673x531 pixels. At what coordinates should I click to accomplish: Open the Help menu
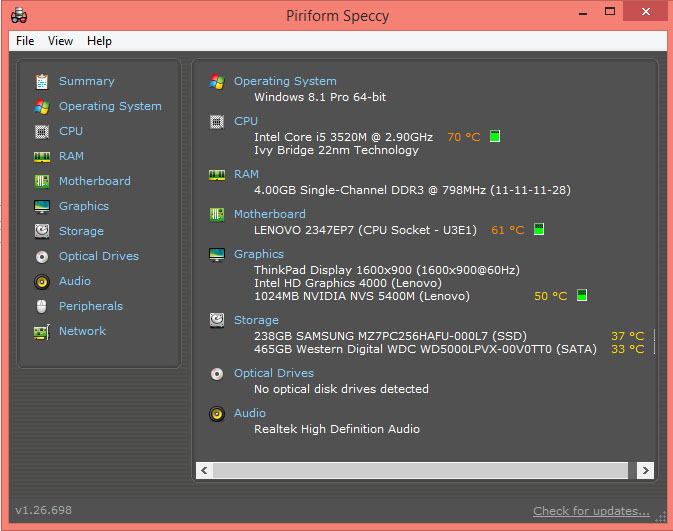[x=99, y=41]
